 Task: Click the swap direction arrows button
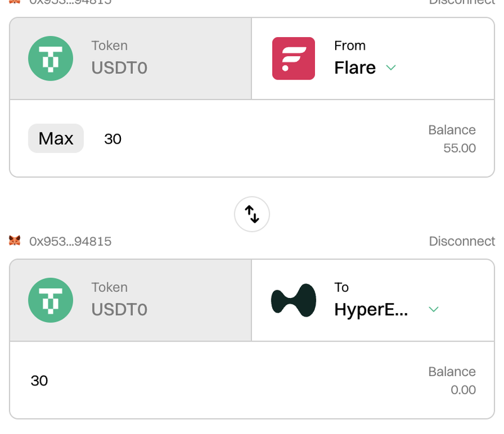251,214
